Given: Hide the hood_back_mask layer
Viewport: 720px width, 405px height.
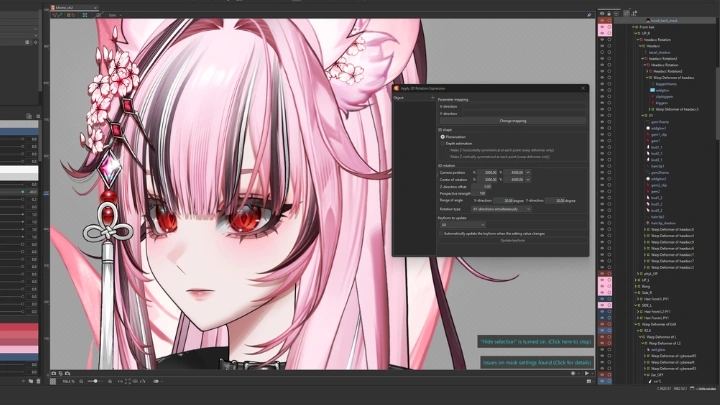Looking at the screenshot, I should coord(602,21).
